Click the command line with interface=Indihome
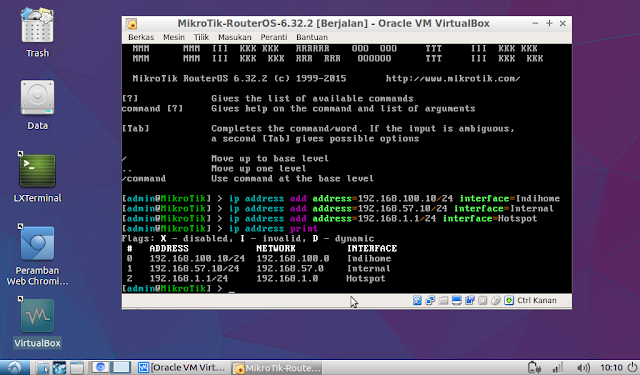This screenshot has height=375, width=640. coord(341,199)
